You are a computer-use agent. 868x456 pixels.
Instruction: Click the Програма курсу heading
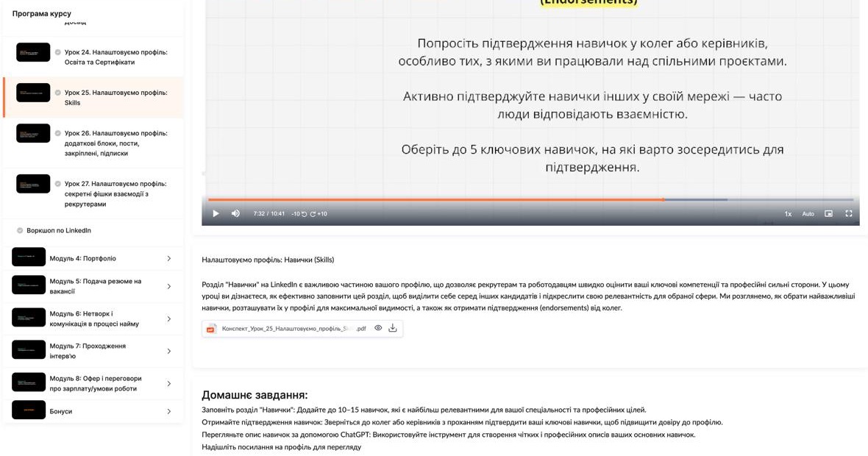(x=41, y=13)
